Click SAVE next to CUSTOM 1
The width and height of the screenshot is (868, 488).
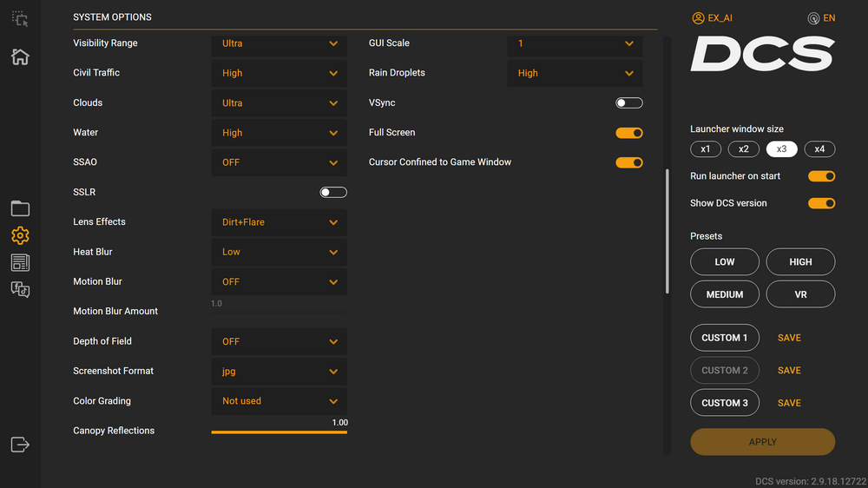pos(789,338)
